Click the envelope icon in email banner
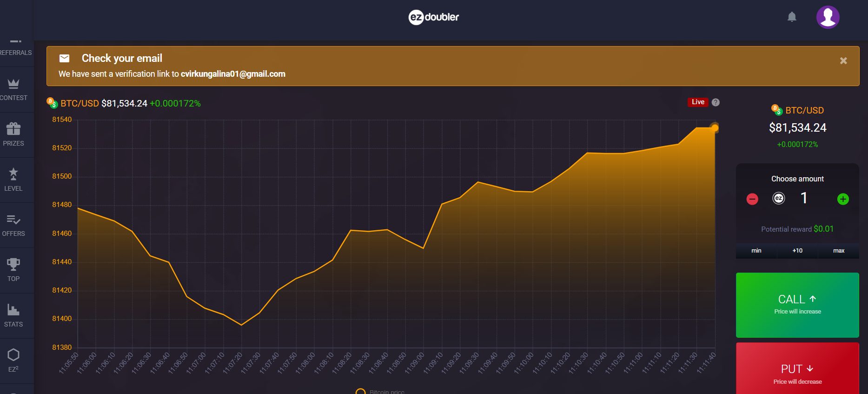Screen dimensions: 868x394 65,58
